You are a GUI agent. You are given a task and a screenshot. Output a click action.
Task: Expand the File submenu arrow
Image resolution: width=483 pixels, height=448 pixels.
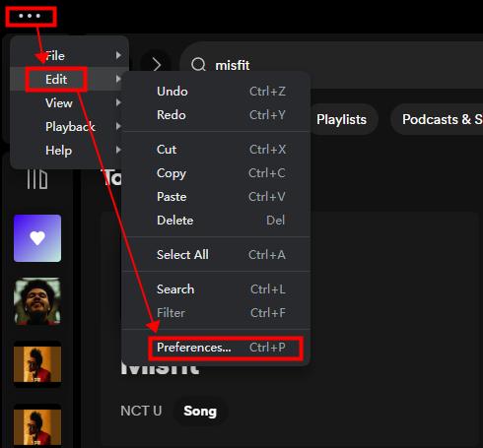pos(118,55)
